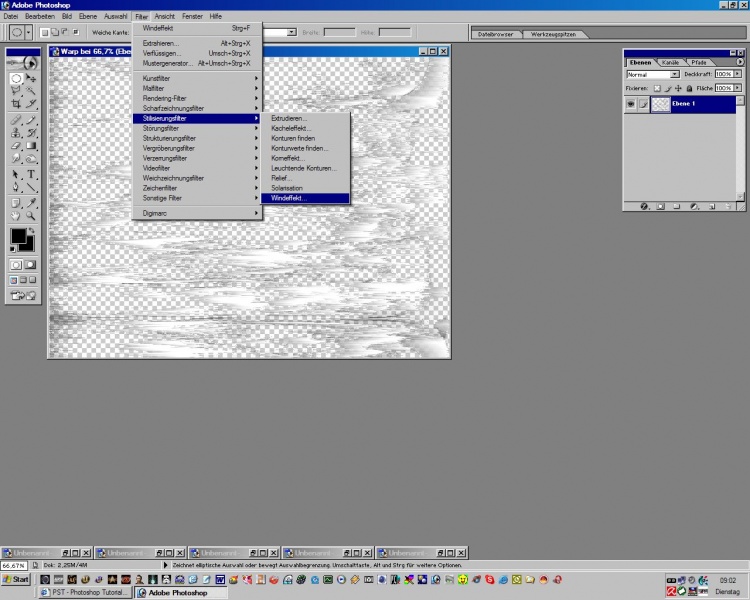Viewport: 750px width, 600px height.
Task: Expand the Verzerrungsfilter submenu
Action: (197, 158)
